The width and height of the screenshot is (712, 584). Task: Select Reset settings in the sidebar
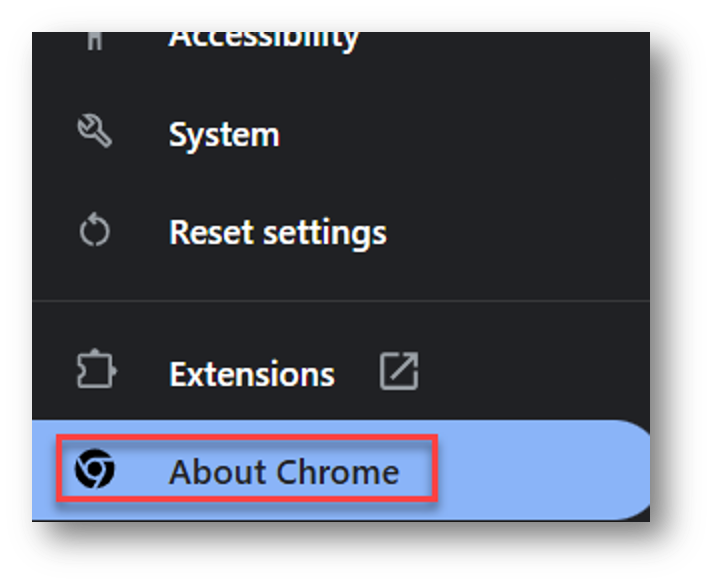coord(277,233)
